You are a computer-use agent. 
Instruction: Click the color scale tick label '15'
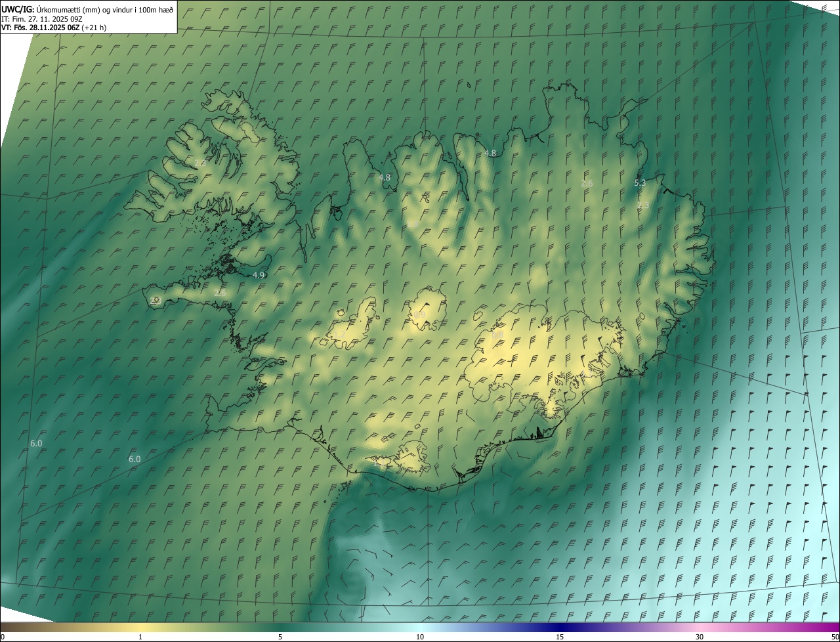560,637
